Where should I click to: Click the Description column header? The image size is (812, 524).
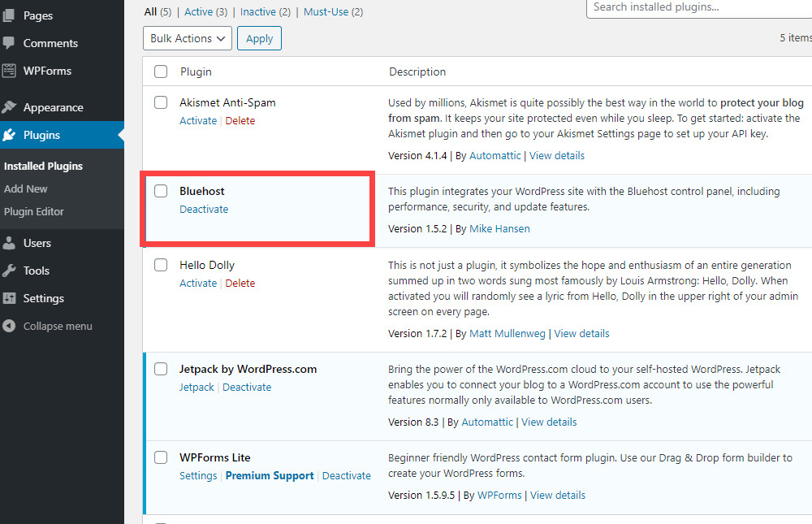[417, 71]
